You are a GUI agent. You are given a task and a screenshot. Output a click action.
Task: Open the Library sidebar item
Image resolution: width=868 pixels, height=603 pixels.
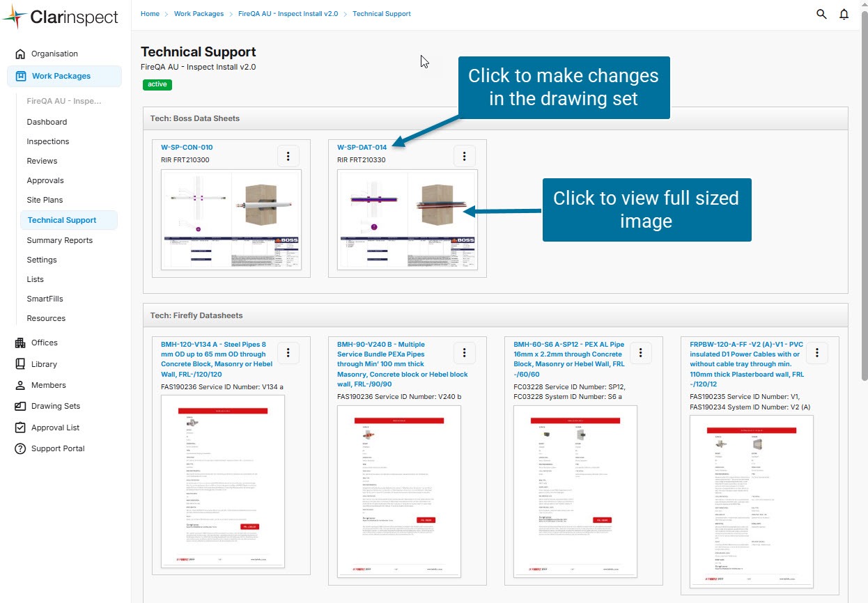tap(44, 364)
